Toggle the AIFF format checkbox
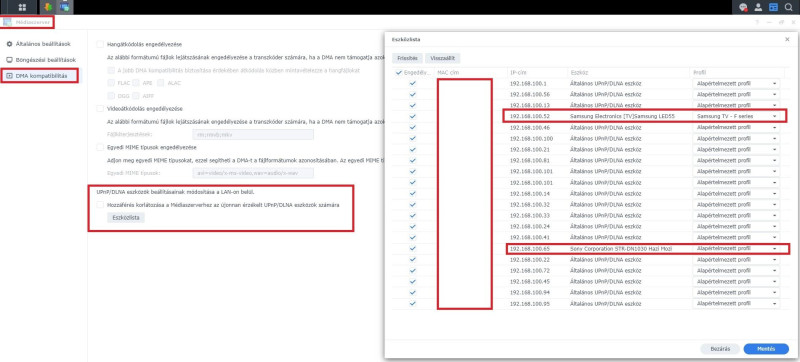 [136, 96]
